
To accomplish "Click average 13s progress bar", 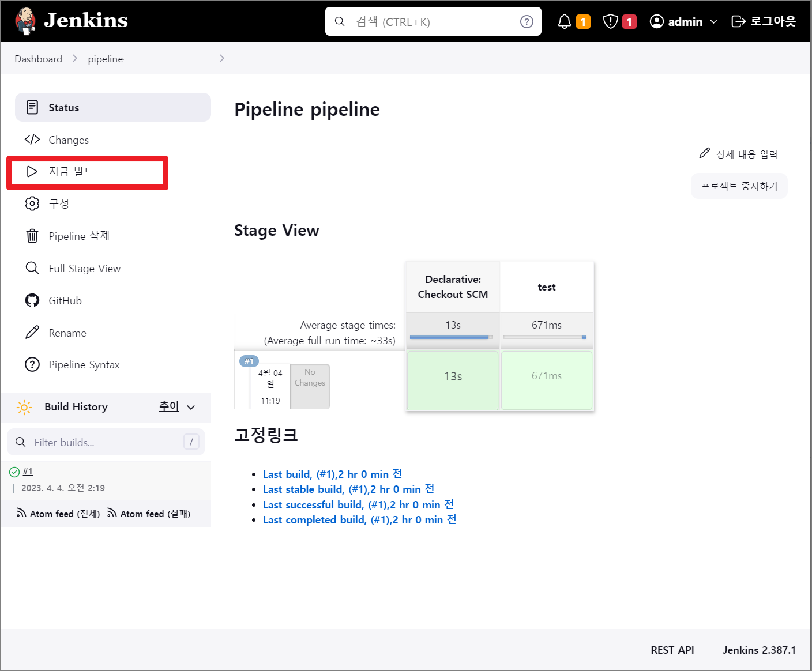I will coord(451,337).
